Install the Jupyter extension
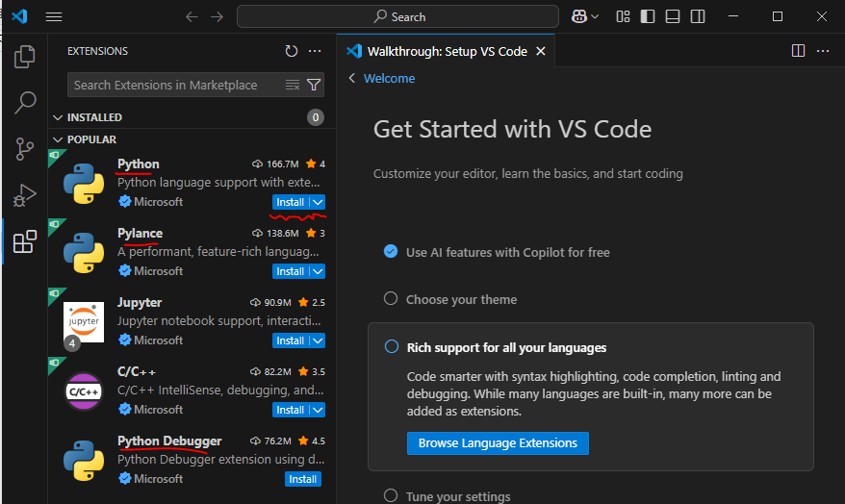This screenshot has height=504, width=845. pos(291,340)
